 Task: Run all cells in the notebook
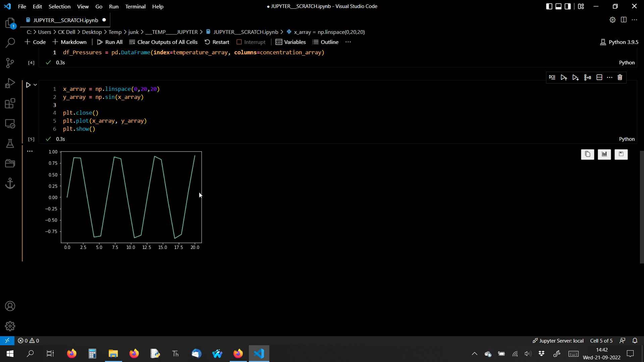pos(110,42)
